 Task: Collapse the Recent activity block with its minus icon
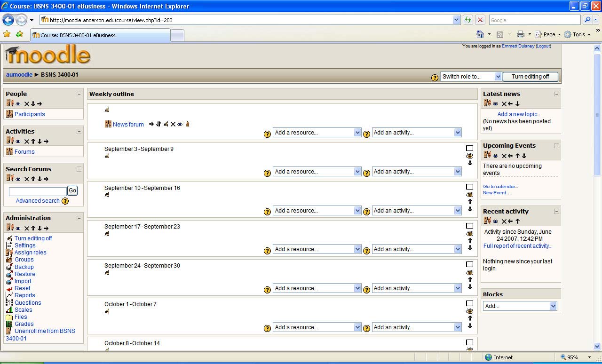pyautogui.click(x=556, y=212)
